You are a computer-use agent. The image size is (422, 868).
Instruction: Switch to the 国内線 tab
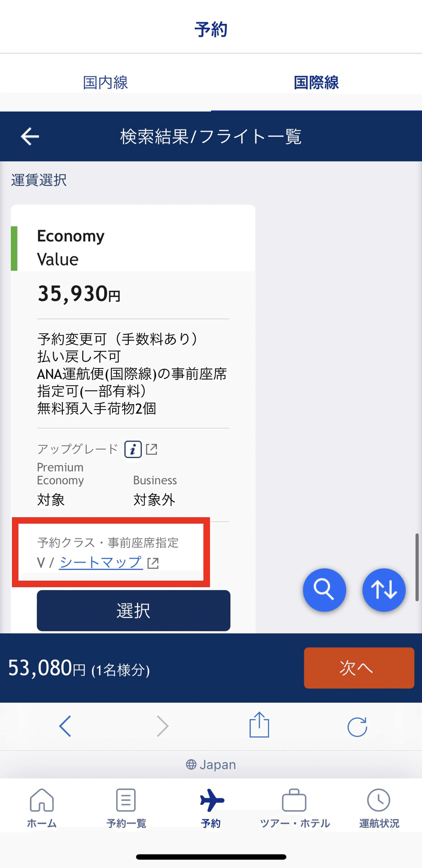coord(105,82)
